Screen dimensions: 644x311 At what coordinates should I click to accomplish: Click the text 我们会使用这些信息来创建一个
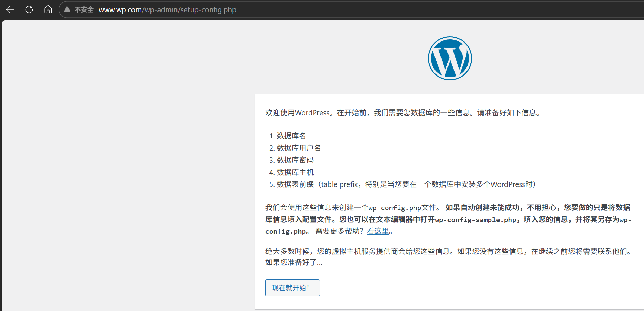click(x=317, y=207)
